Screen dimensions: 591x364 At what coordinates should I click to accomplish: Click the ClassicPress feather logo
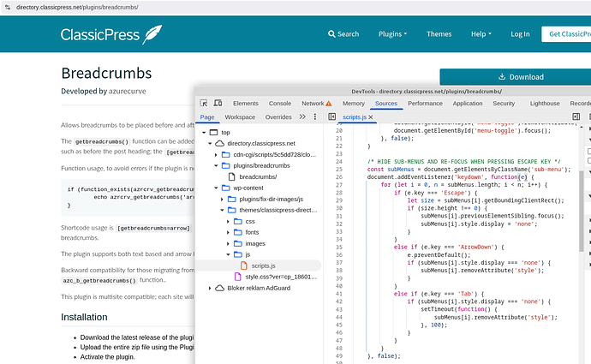[x=152, y=34]
